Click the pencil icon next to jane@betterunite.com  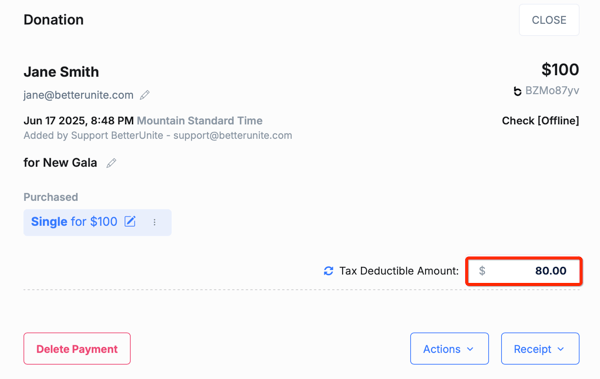145,95
